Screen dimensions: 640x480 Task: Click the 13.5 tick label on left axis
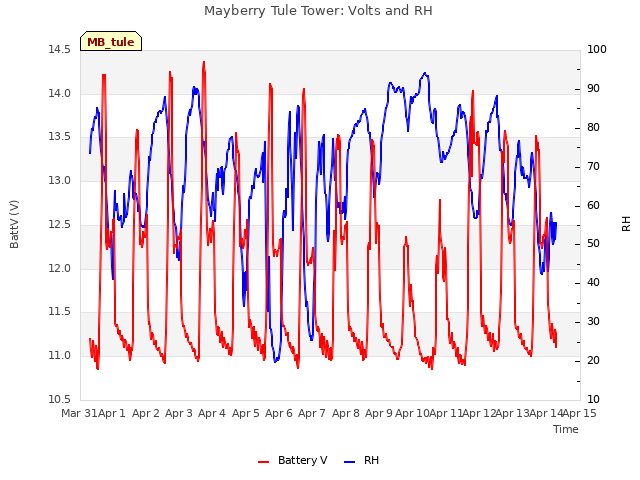(60, 137)
